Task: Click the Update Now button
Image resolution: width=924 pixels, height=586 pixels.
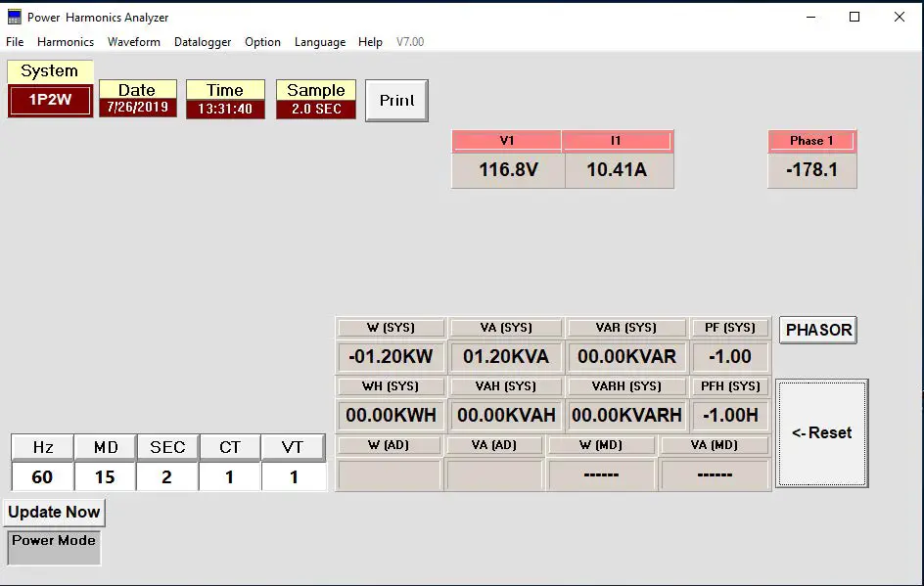Action: [54, 512]
